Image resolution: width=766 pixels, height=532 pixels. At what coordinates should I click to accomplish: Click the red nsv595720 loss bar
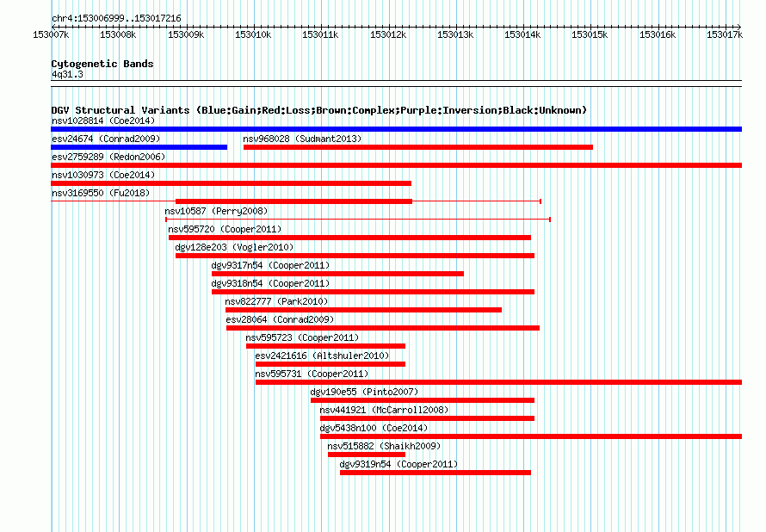[x=349, y=238]
